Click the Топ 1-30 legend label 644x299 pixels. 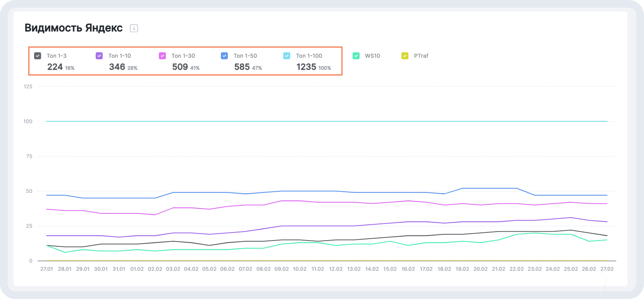coord(183,56)
